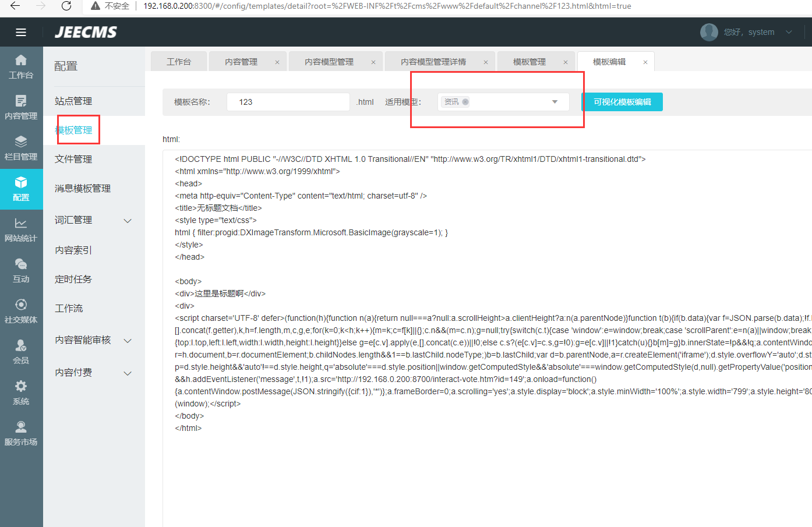Image resolution: width=812 pixels, height=527 pixels.
Task: Click inside the html code editor
Action: (x=487, y=338)
